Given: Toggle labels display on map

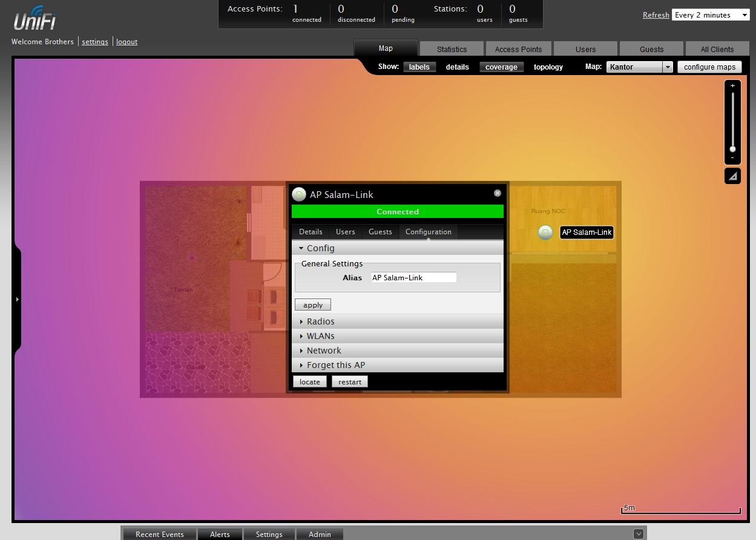Looking at the screenshot, I should click(x=419, y=67).
